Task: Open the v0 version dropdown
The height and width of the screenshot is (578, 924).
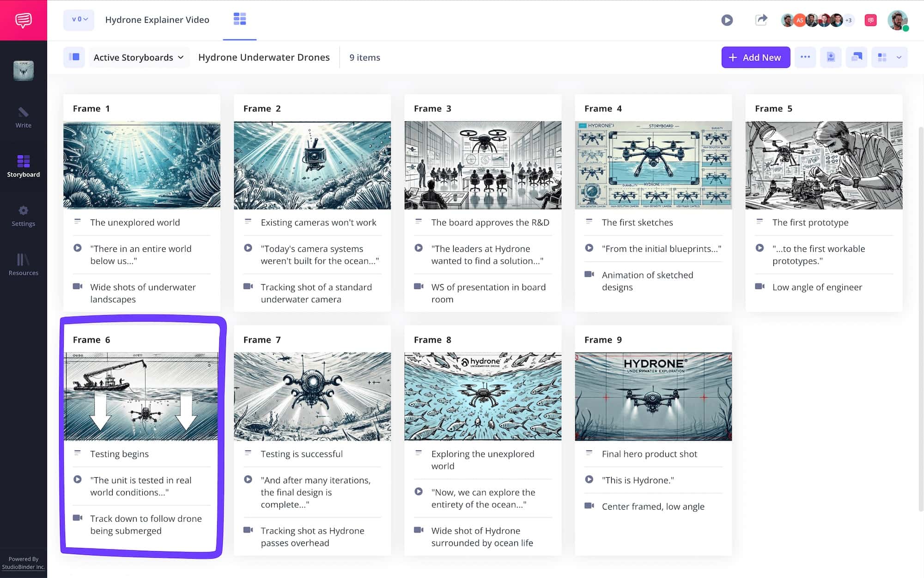Action: coord(78,19)
